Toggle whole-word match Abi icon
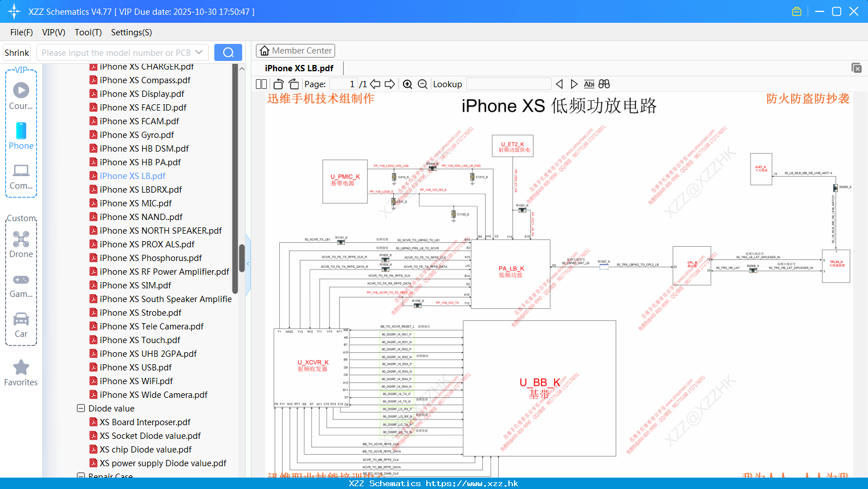This screenshot has height=489, width=868. point(589,84)
